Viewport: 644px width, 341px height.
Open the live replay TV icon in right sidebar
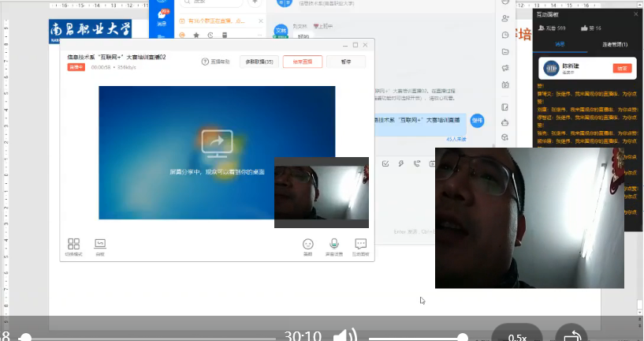pos(505,84)
